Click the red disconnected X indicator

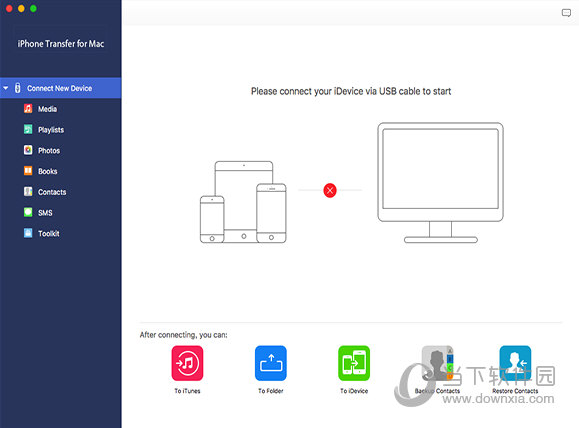pyautogui.click(x=330, y=190)
